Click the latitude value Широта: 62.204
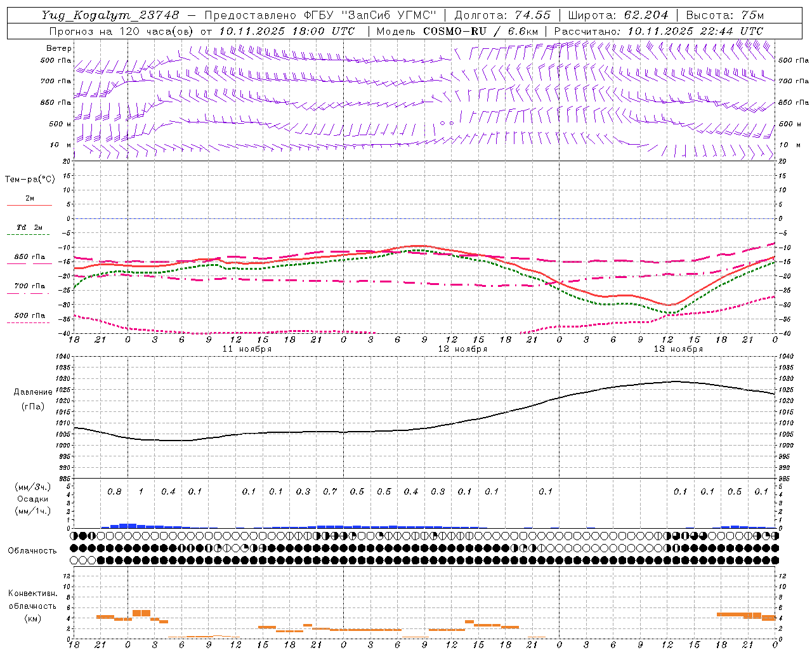 (618, 15)
